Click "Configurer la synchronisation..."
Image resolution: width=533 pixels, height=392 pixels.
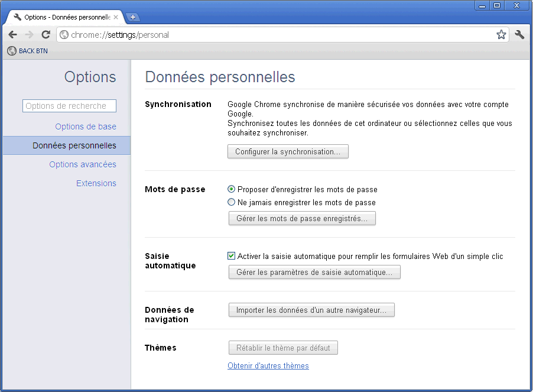point(288,151)
